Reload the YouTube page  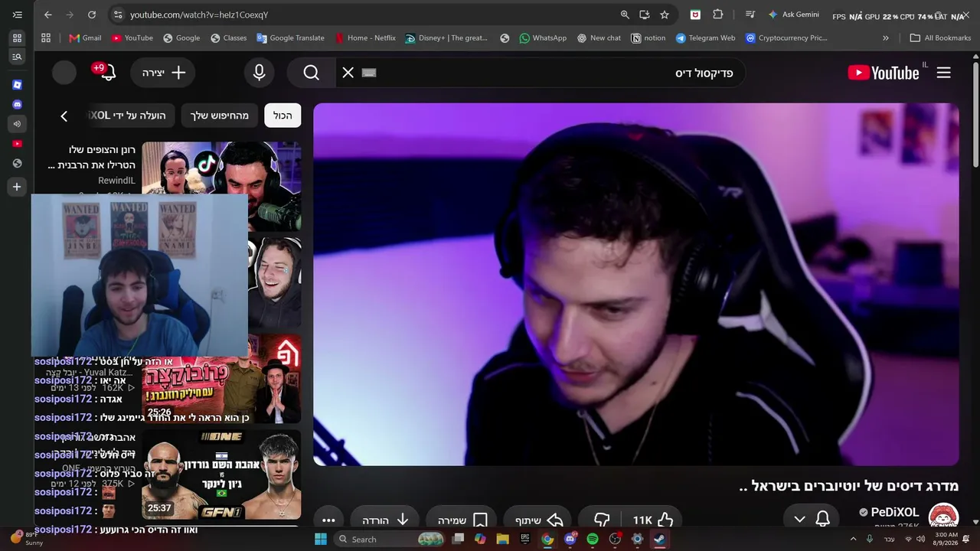pyautogui.click(x=92, y=15)
